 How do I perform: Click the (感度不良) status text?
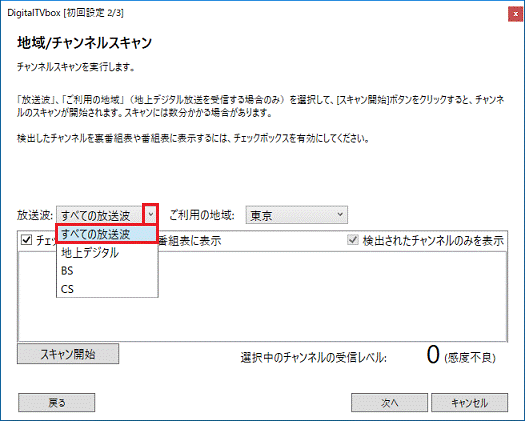[x=470, y=358]
